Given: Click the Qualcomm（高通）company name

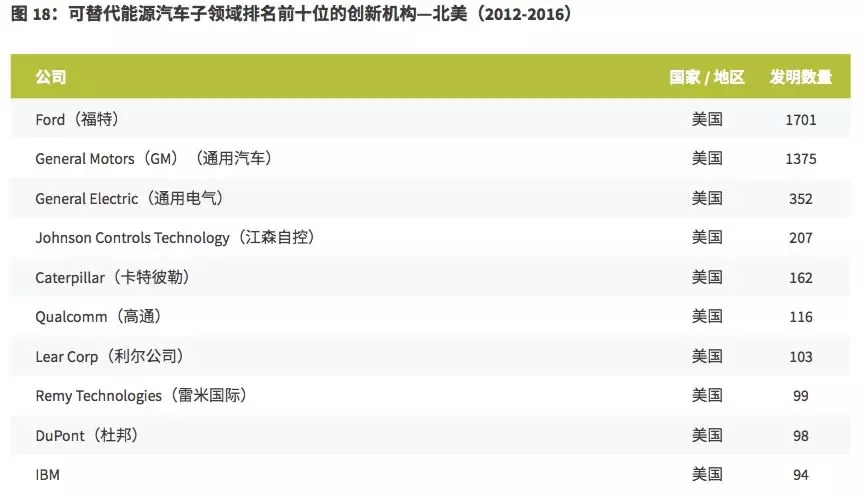Looking at the screenshot, I should [98, 317].
